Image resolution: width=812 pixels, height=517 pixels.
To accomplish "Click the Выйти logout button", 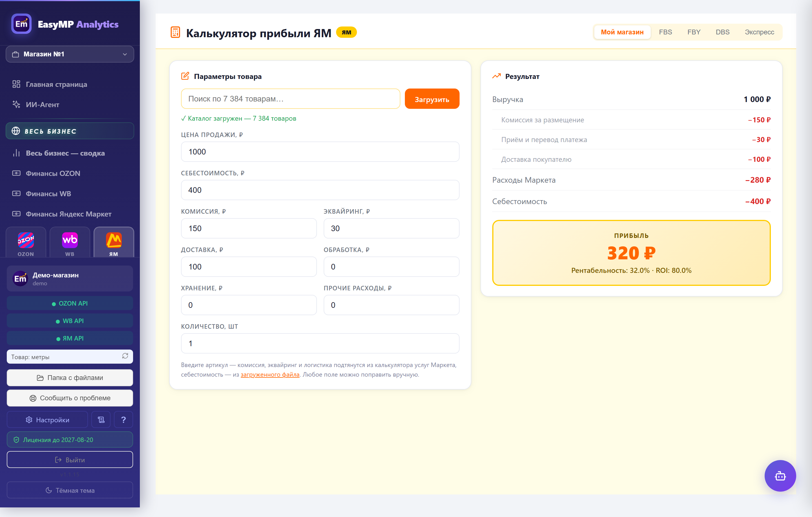I will 70,460.
